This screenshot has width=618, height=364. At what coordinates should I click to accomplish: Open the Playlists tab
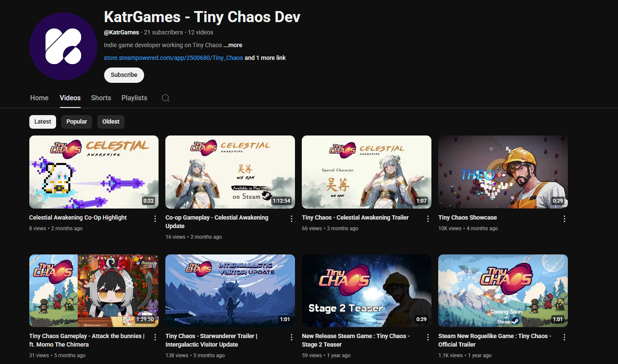[x=134, y=98]
